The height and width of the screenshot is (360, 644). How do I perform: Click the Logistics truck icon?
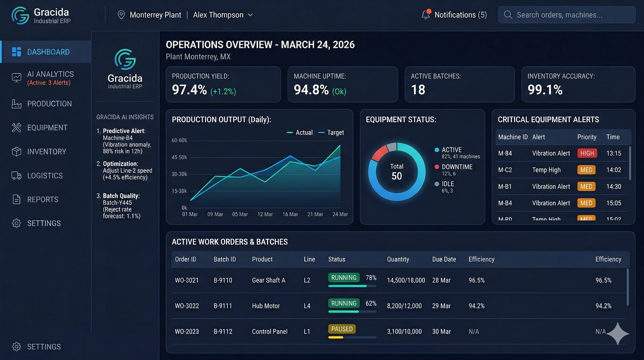17,176
